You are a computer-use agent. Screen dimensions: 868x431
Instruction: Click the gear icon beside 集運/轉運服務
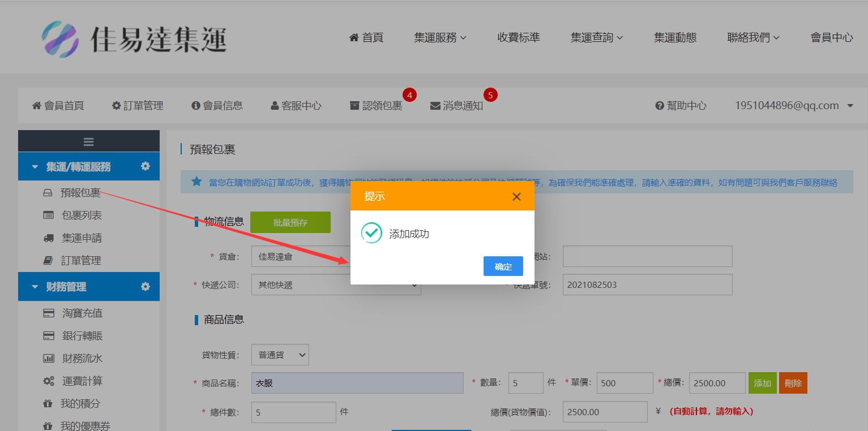click(146, 166)
